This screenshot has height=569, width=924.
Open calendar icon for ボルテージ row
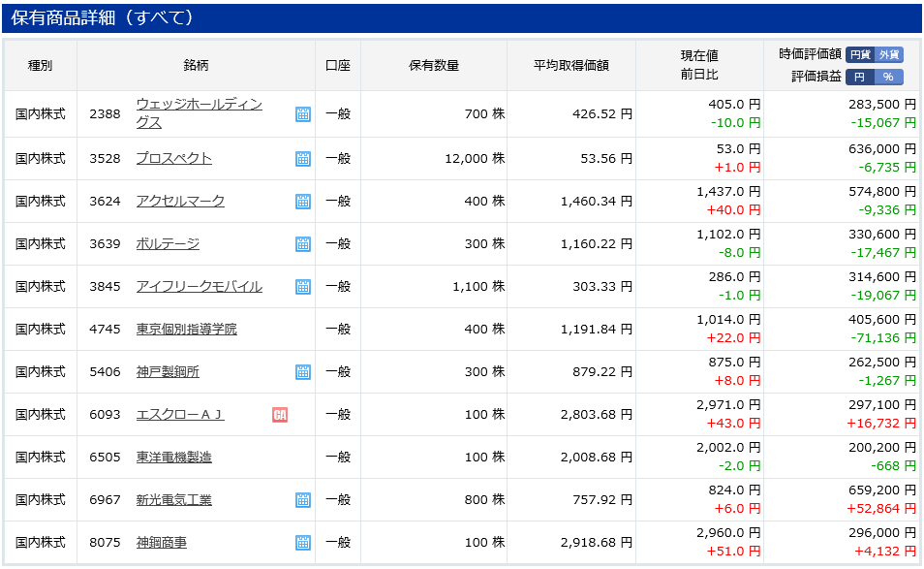pos(303,244)
